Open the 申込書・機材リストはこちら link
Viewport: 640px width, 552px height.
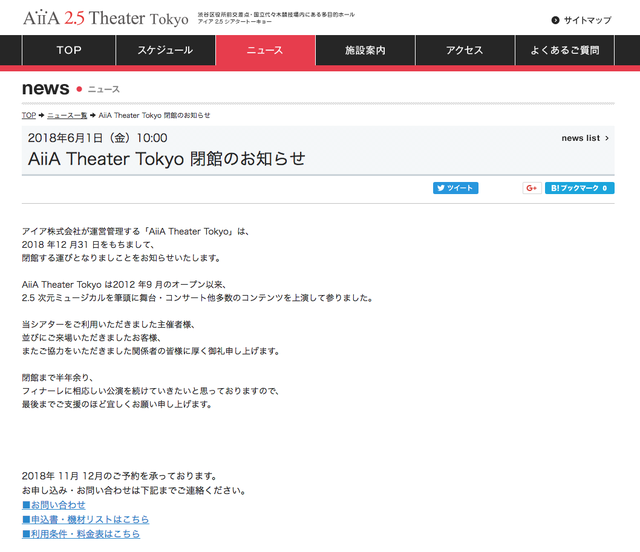[x=85, y=519]
